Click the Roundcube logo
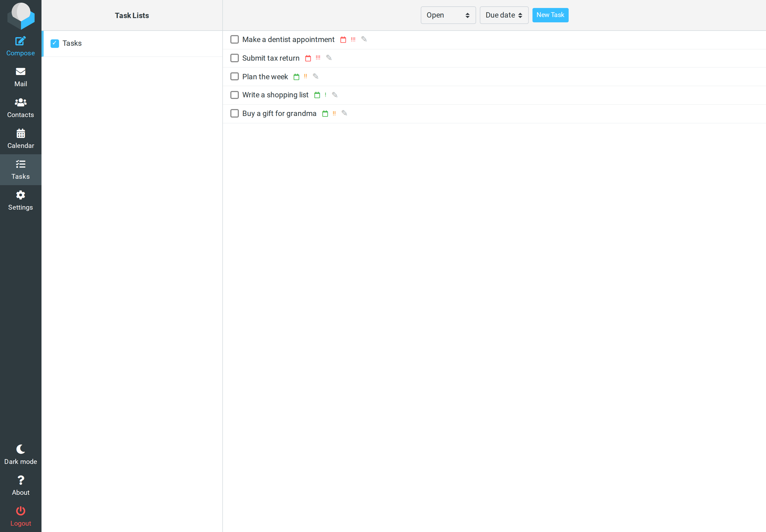766x532 pixels. point(21,16)
